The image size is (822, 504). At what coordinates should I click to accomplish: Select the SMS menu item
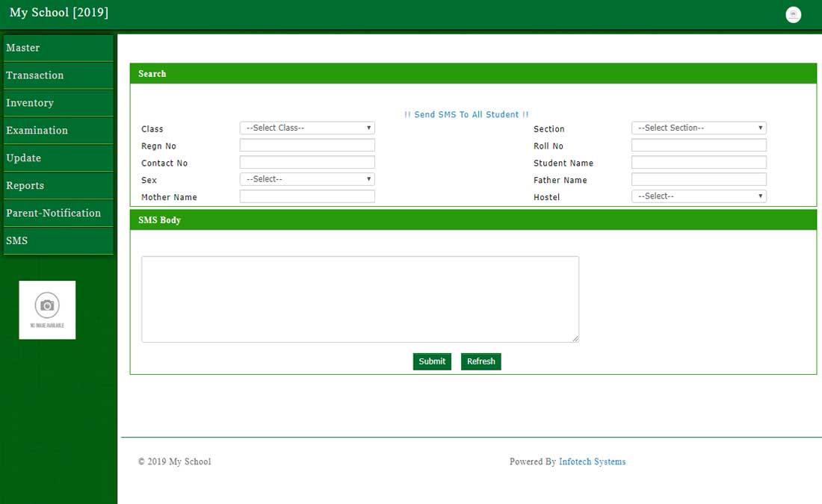pos(58,241)
